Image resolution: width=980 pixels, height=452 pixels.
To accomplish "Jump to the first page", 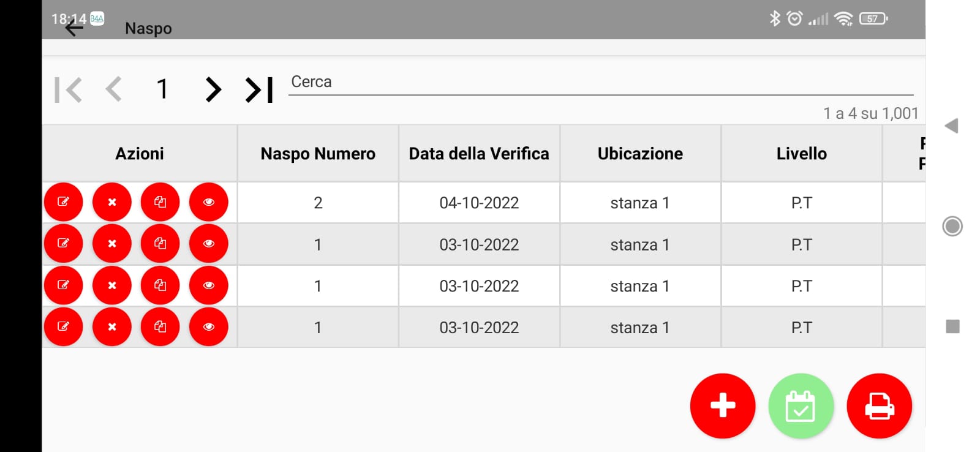I will tap(68, 89).
